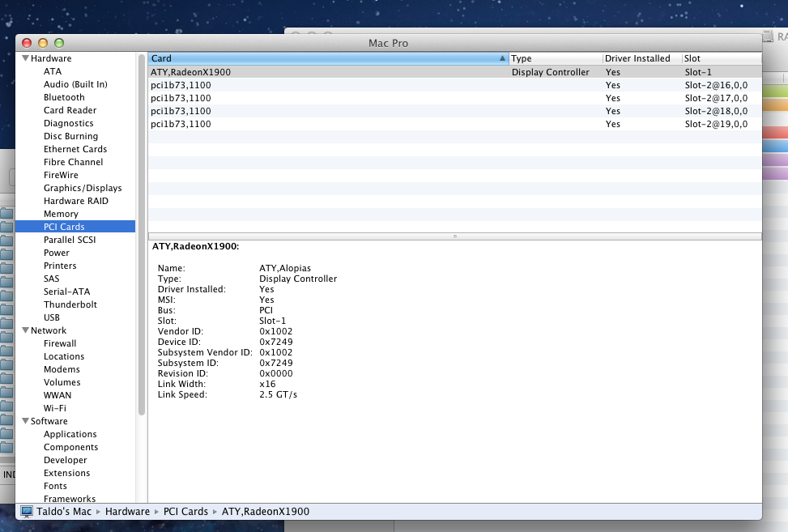Collapse the Network section triangle
The height and width of the screenshot is (532, 788).
tap(25, 330)
